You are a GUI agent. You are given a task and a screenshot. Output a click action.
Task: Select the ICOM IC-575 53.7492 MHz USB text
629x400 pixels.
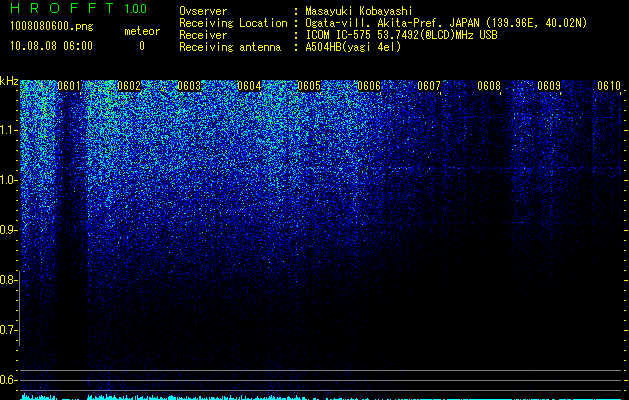401,35
